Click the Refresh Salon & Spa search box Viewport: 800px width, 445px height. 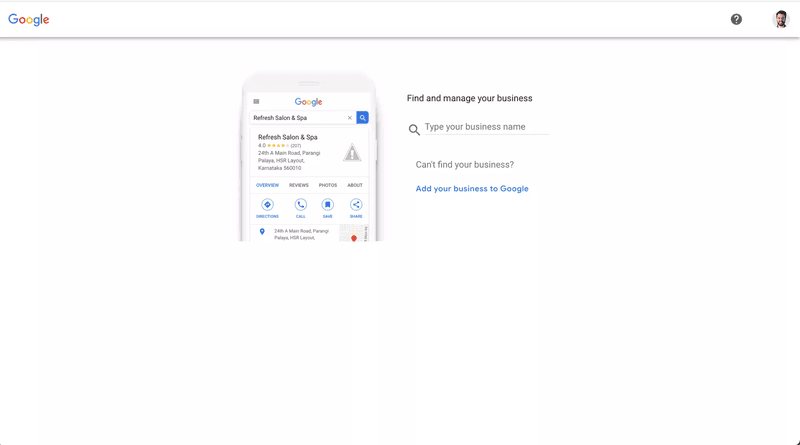pyautogui.click(x=302, y=118)
